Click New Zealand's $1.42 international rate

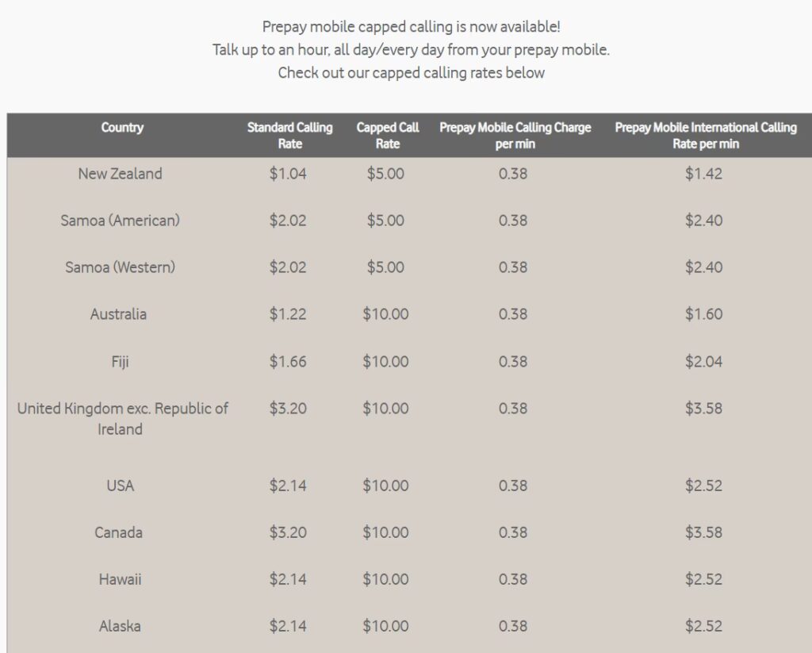(x=703, y=174)
